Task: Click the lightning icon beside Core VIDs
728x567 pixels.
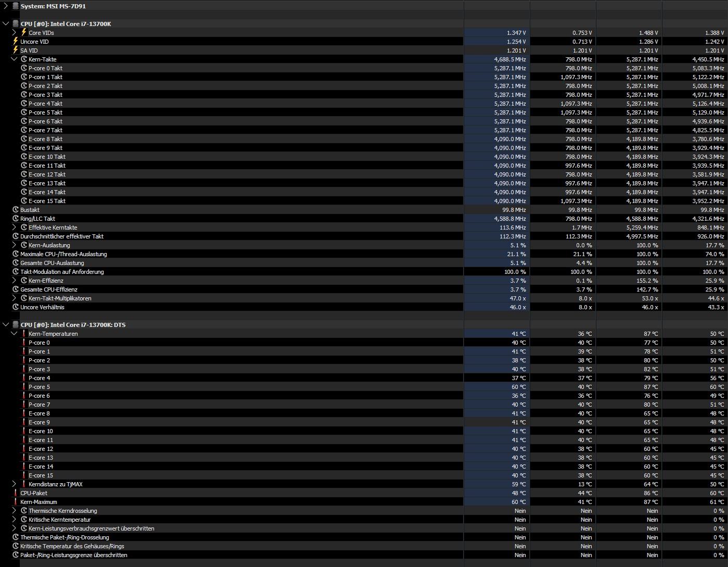Action: pyautogui.click(x=24, y=32)
